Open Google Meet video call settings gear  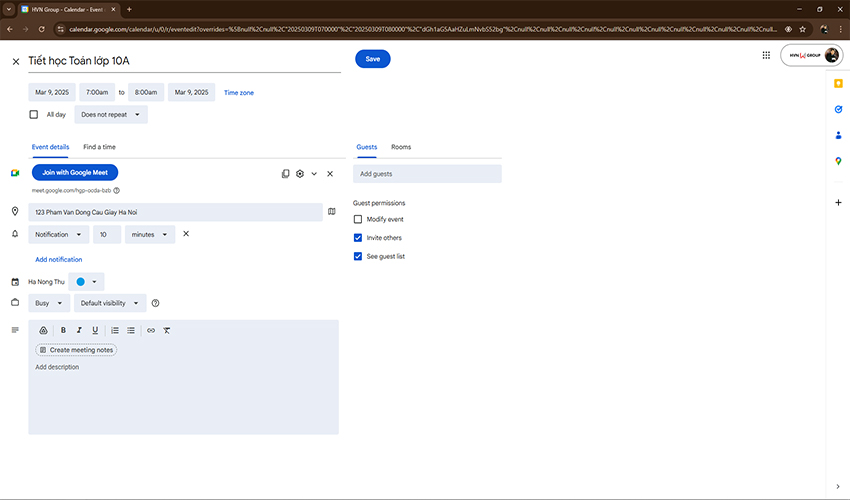tap(300, 174)
